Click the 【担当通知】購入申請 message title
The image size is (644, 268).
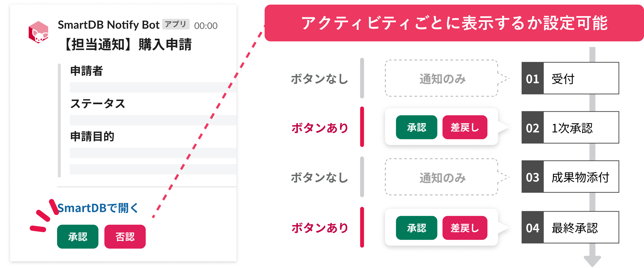[x=127, y=45]
